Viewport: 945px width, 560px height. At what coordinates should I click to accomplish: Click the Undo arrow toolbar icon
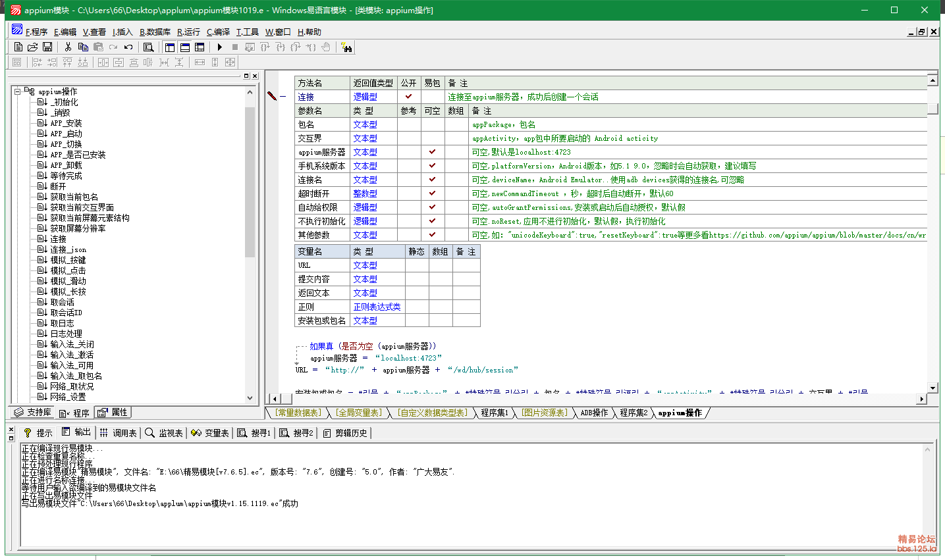click(x=128, y=47)
